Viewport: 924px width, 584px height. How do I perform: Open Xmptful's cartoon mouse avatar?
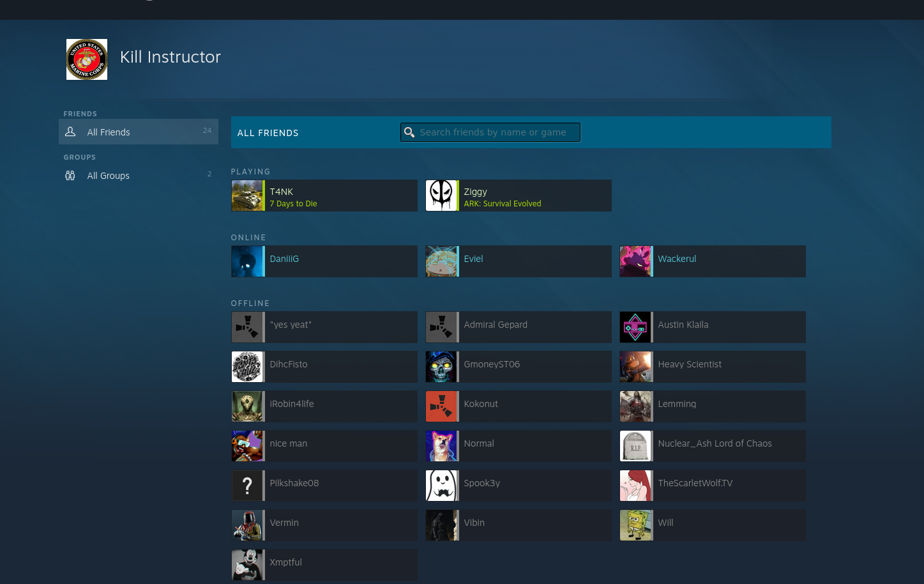(247, 565)
